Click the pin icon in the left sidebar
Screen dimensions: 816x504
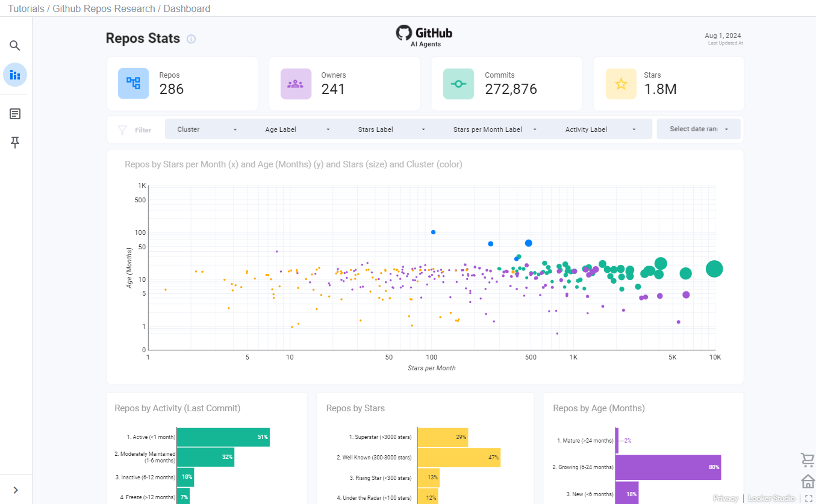coord(14,142)
